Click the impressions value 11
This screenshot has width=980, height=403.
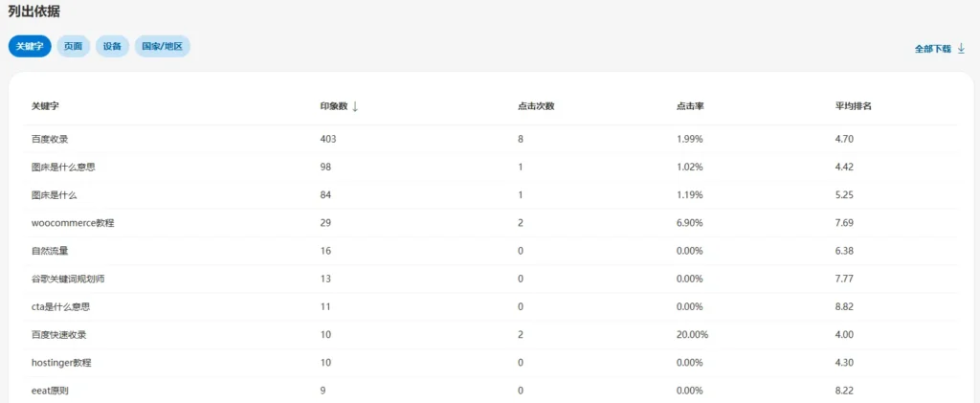click(x=325, y=306)
